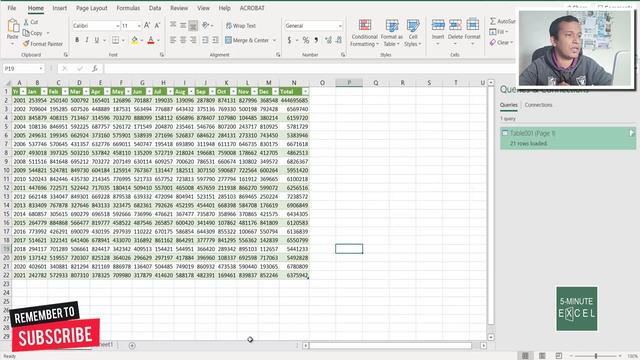The width and height of the screenshot is (640, 360).
Task: Open the font size dropdown
Action: coord(139,26)
